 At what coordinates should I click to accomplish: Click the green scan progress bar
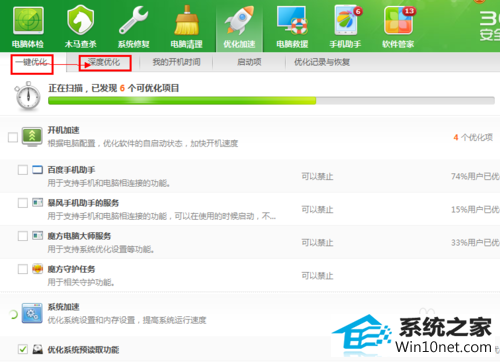(x=271, y=101)
